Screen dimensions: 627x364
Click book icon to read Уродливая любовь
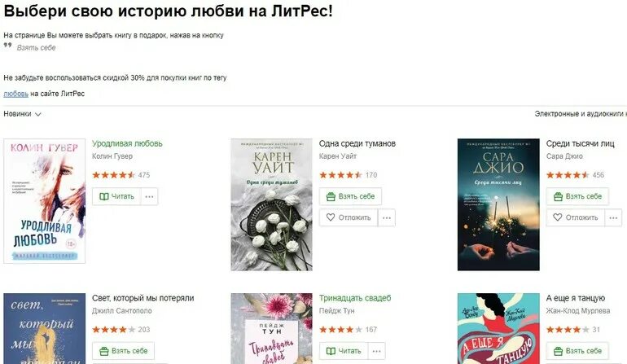[104, 196]
